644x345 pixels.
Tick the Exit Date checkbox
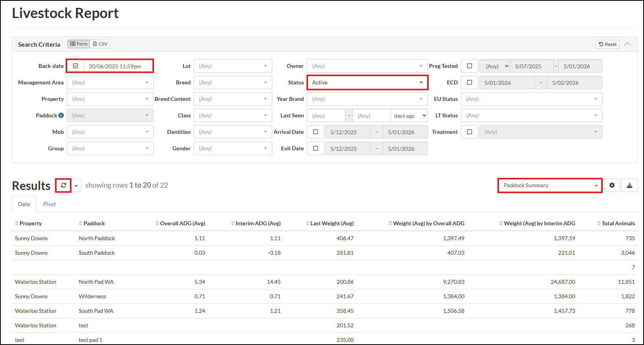pyautogui.click(x=315, y=148)
